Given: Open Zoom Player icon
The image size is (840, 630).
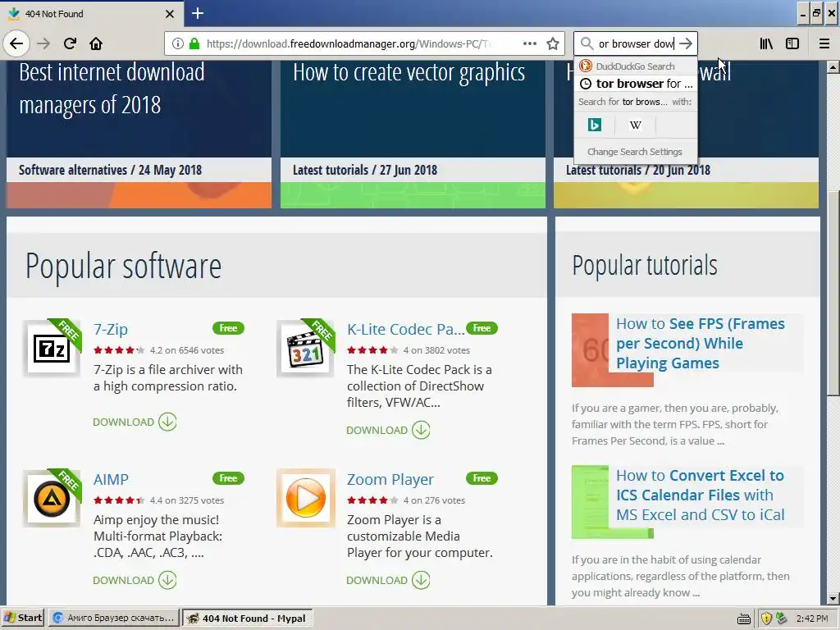Looking at the screenshot, I should point(305,499).
